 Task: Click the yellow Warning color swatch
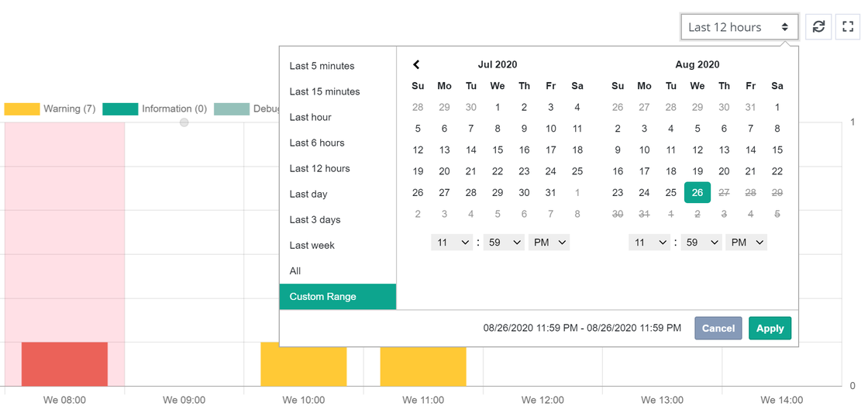pyautogui.click(x=22, y=109)
